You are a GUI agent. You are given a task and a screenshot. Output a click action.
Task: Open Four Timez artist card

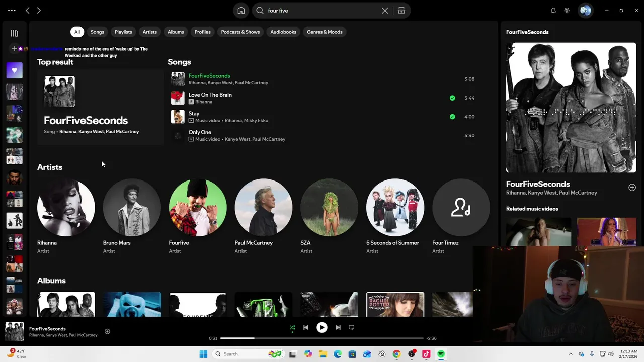pos(461,216)
